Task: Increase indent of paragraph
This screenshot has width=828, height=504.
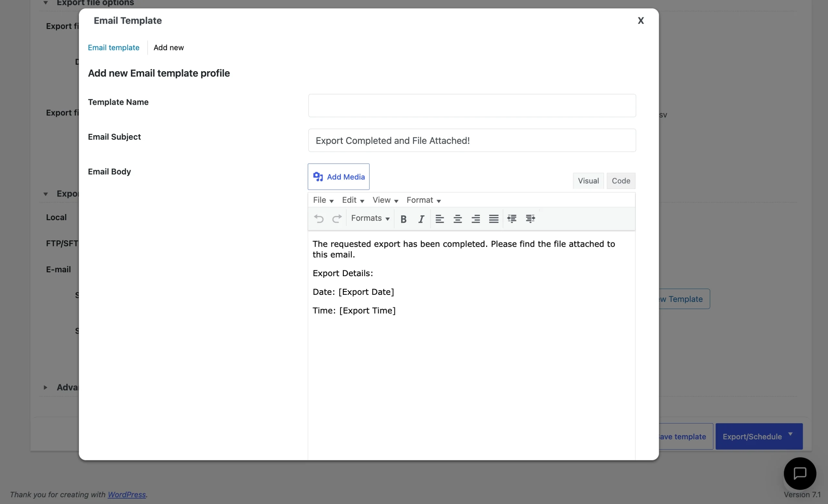Action: coord(530,219)
